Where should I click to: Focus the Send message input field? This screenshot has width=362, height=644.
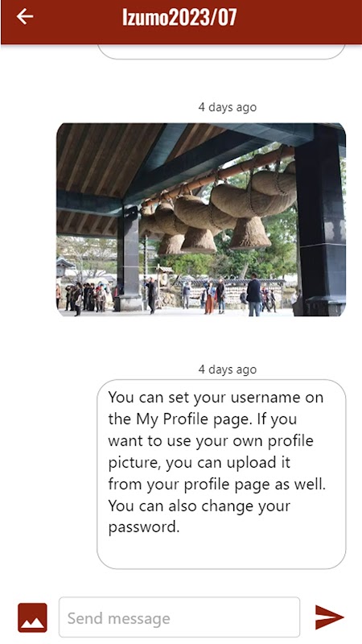tap(179, 617)
